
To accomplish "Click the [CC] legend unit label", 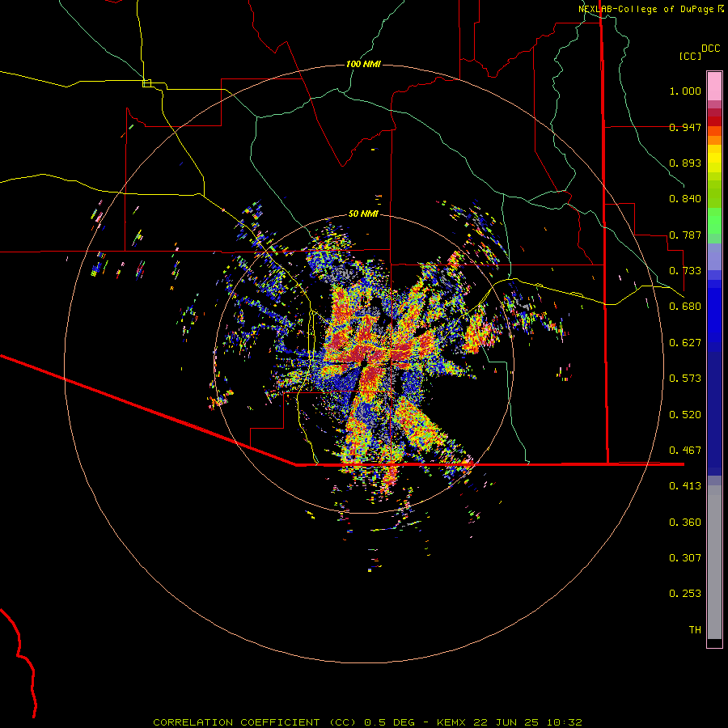I will (x=691, y=56).
